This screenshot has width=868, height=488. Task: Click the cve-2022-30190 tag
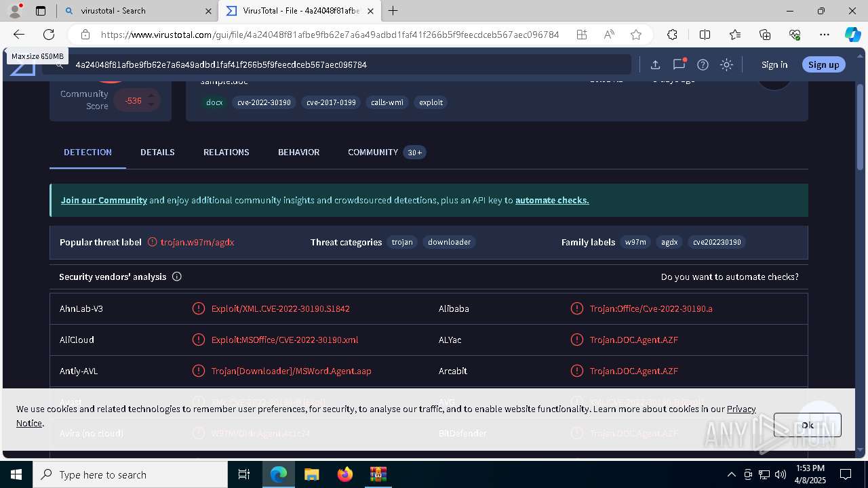point(264,102)
